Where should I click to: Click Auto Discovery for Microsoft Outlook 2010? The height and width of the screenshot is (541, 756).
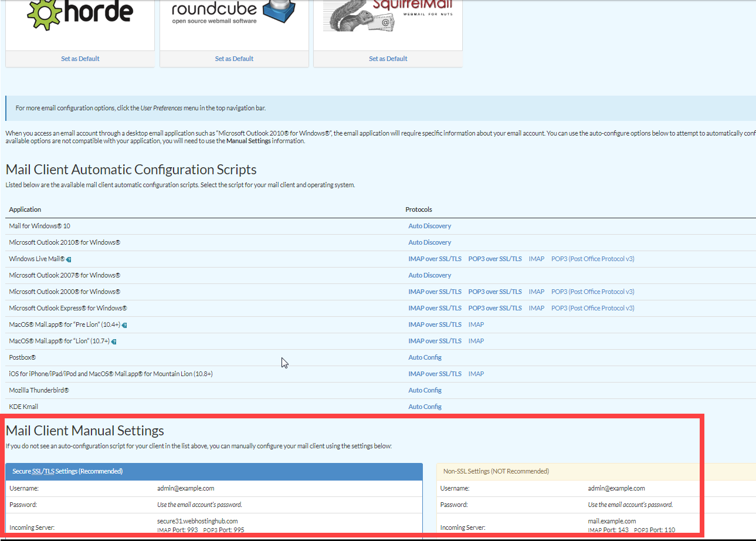coord(429,242)
